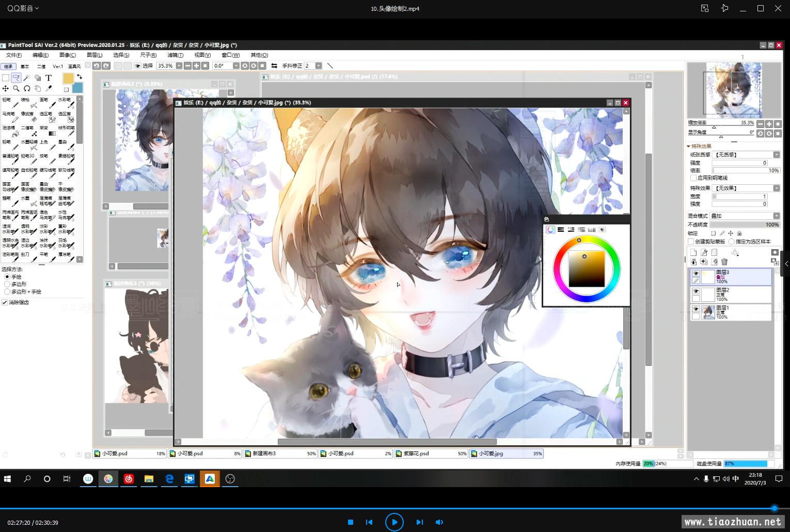Delete layer using trash icon
The height and width of the screenshot is (532, 790).
[724, 262]
